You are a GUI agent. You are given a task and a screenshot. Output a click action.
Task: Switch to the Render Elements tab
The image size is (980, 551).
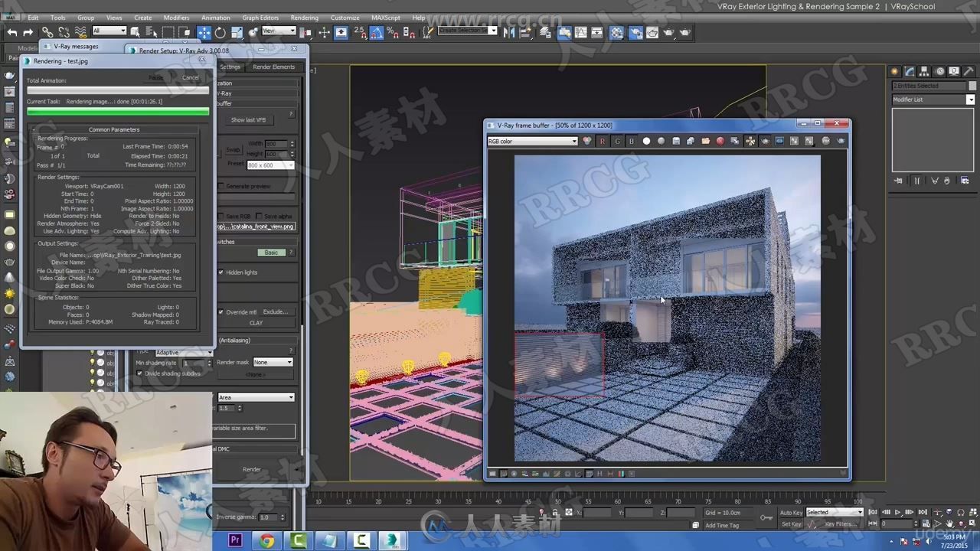pyautogui.click(x=273, y=67)
